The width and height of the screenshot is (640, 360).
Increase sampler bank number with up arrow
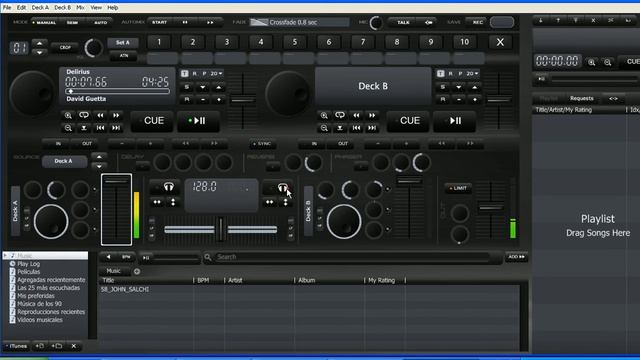[x=39, y=43]
